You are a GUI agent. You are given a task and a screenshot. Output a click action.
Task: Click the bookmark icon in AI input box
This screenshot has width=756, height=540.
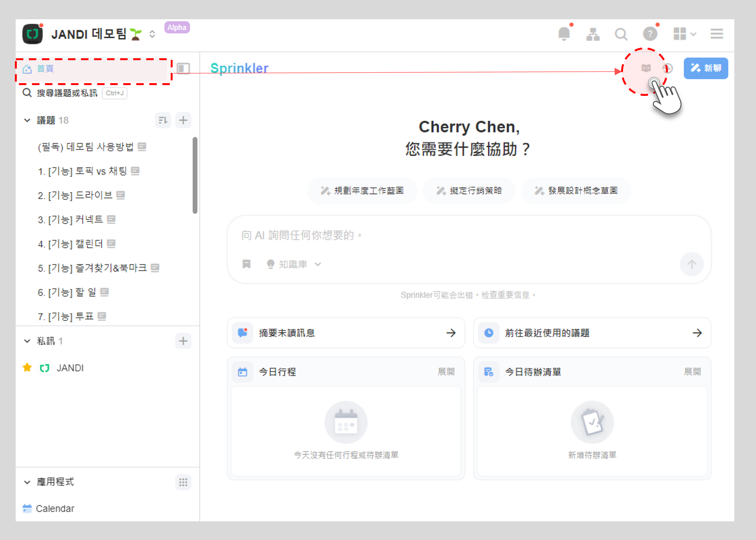click(246, 264)
